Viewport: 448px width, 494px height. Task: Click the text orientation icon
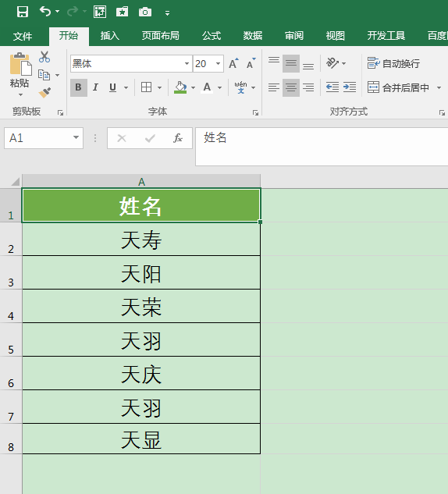[x=332, y=63]
